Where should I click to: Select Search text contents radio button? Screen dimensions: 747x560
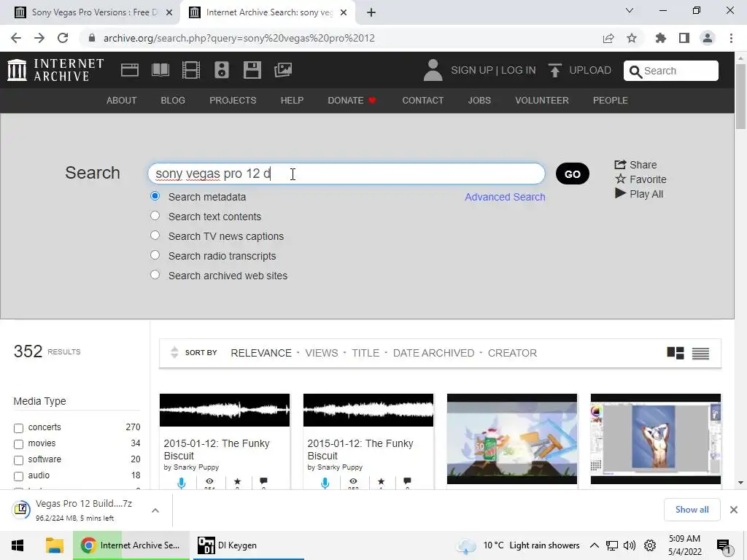(x=155, y=216)
